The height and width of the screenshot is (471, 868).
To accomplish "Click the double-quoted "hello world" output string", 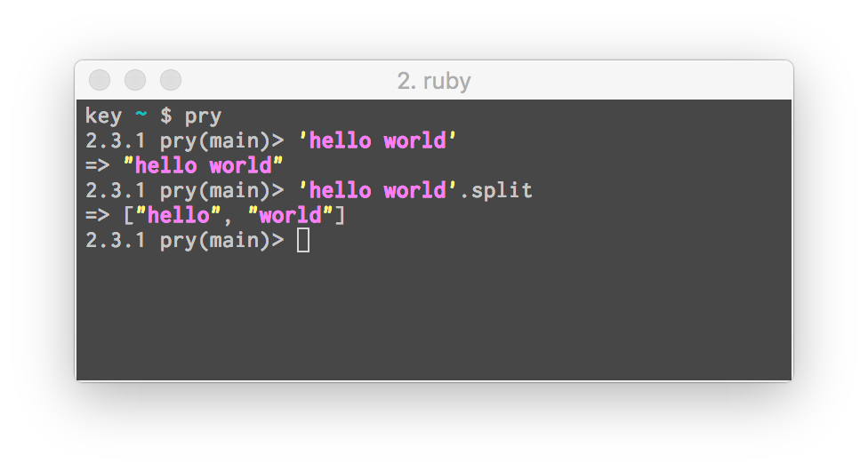I will point(203,165).
